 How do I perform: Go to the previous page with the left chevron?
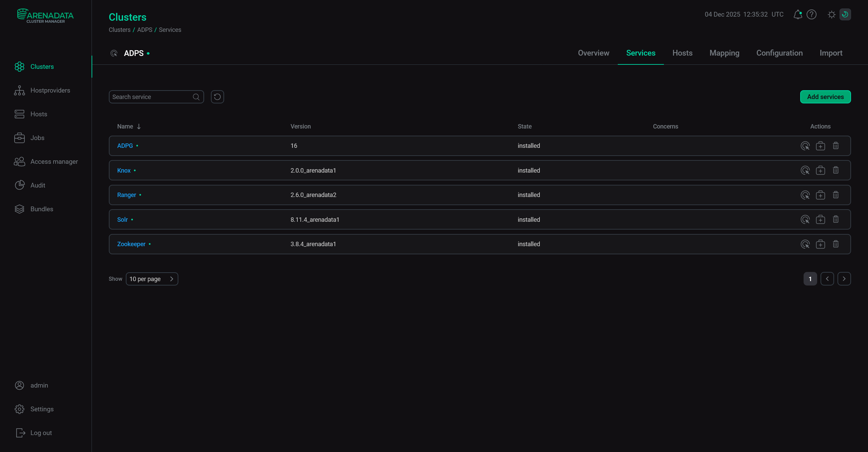coord(827,279)
